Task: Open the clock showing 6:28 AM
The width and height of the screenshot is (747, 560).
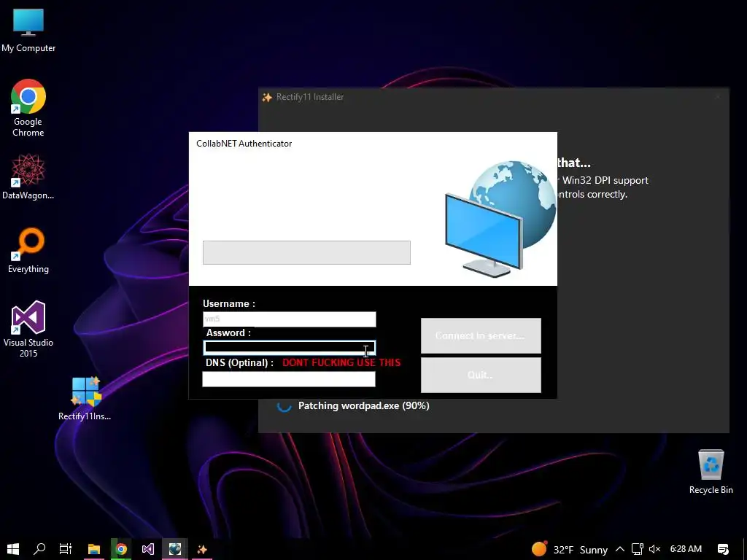Action: [686, 549]
